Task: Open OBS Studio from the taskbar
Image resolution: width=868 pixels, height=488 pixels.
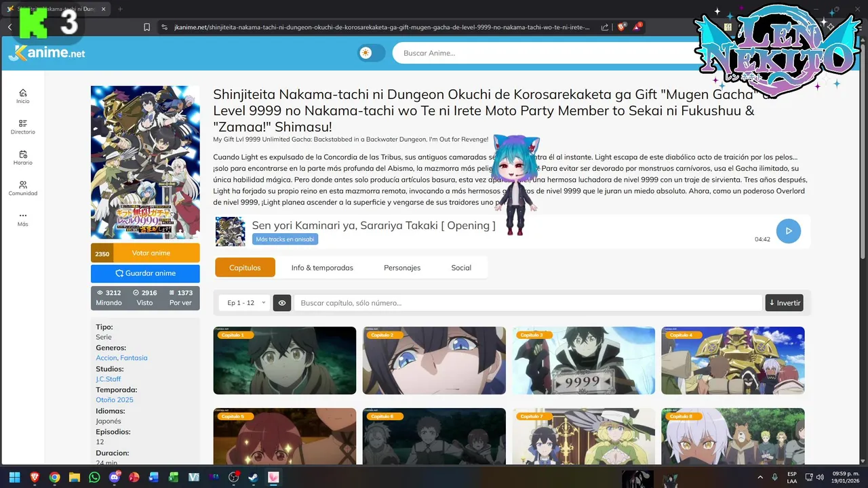Action: (x=234, y=477)
